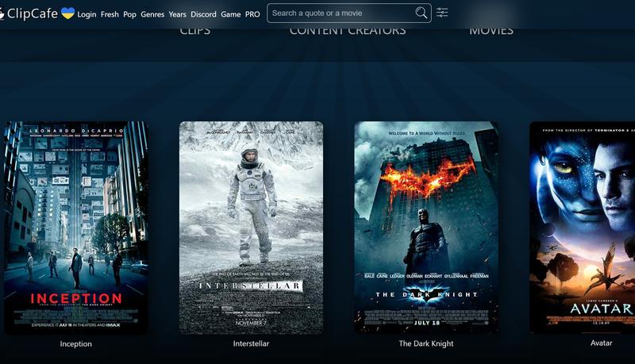The width and height of the screenshot is (635, 364).
Task: Open the Interstellar movie poster
Action: click(251, 228)
